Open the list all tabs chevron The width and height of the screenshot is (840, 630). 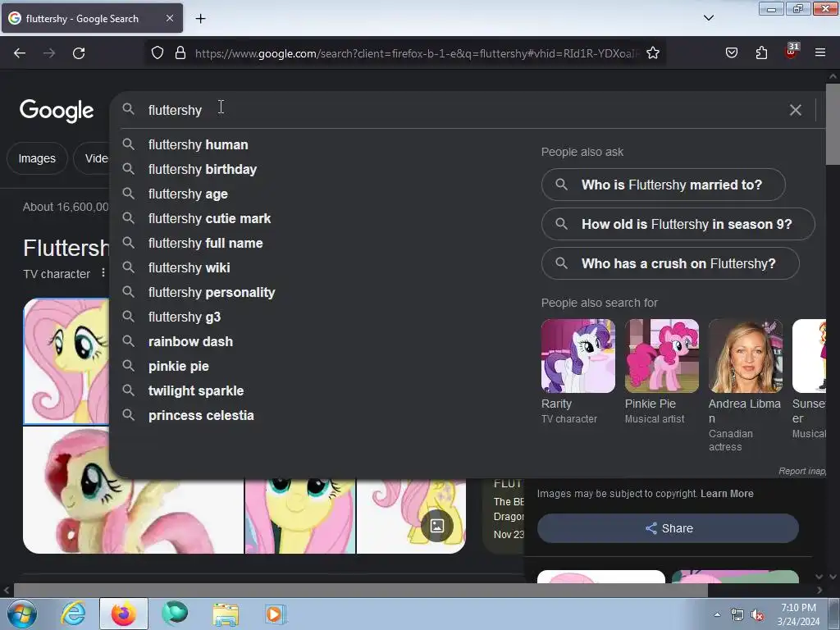(708, 18)
